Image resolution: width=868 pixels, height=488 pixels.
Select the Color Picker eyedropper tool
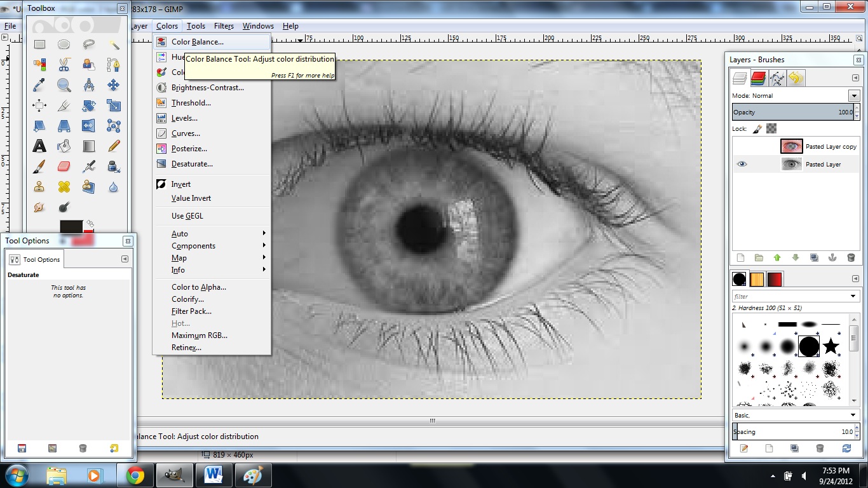(39, 85)
